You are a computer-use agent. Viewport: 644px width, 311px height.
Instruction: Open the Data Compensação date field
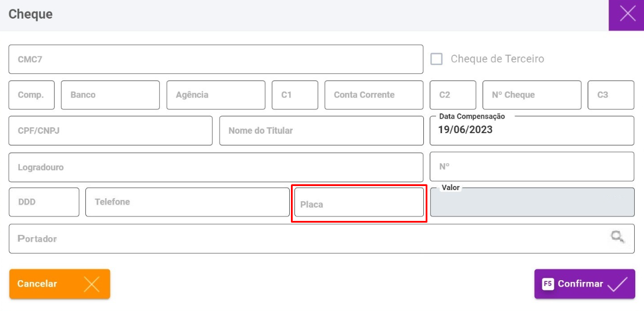pyautogui.click(x=532, y=131)
